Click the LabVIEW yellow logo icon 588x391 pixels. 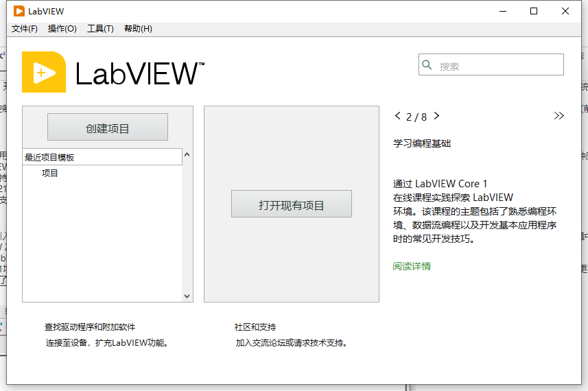[44, 72]
